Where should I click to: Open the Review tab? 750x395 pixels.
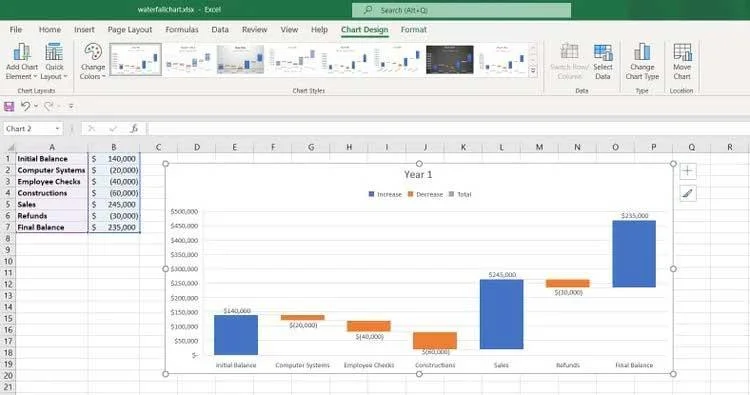click(254, 30)
